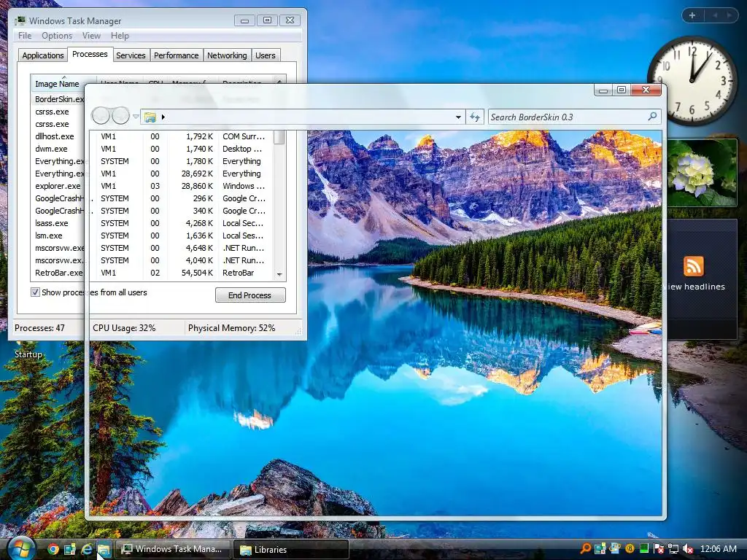This screenshot has height=560, width=747.
Task: Click the previous arrow in the Sidebar gadget bar
Action: [x=715, y=15]
